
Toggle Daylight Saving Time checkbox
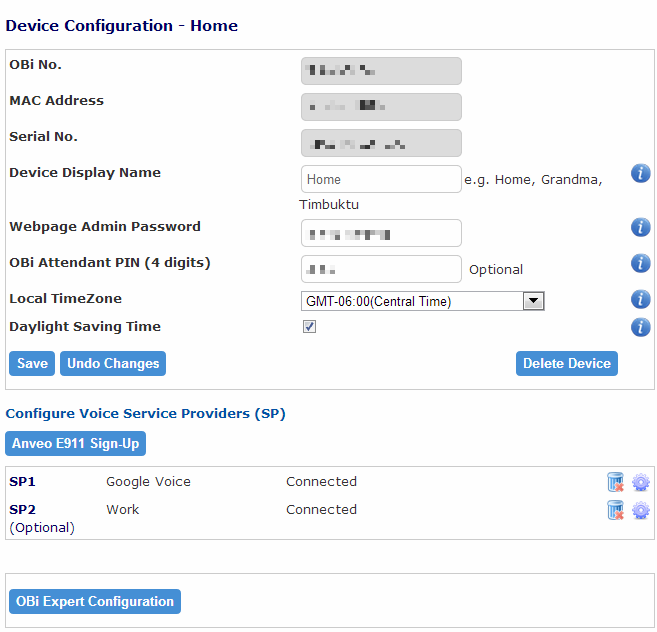coord(310,327)
